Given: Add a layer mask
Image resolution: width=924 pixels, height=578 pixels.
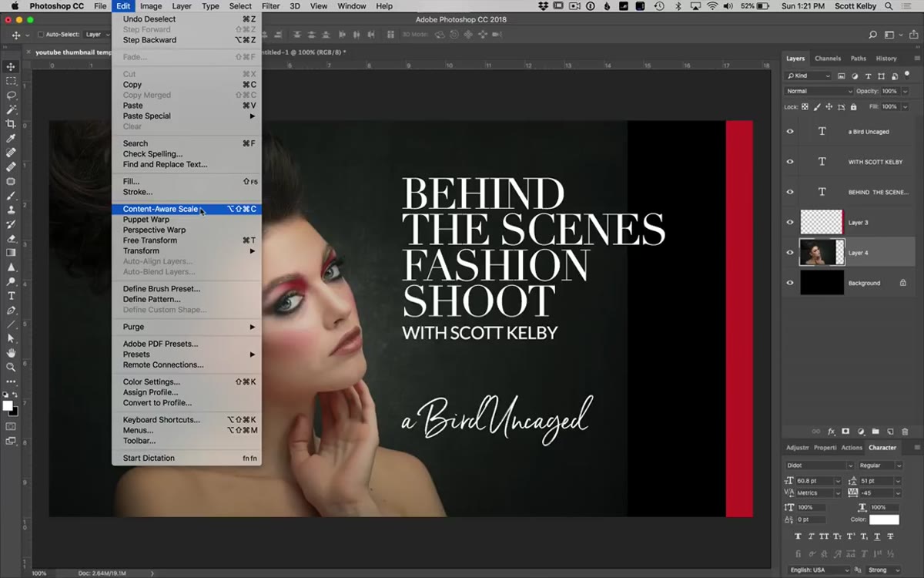Looking at the screenshot, I should click(845, 432).
